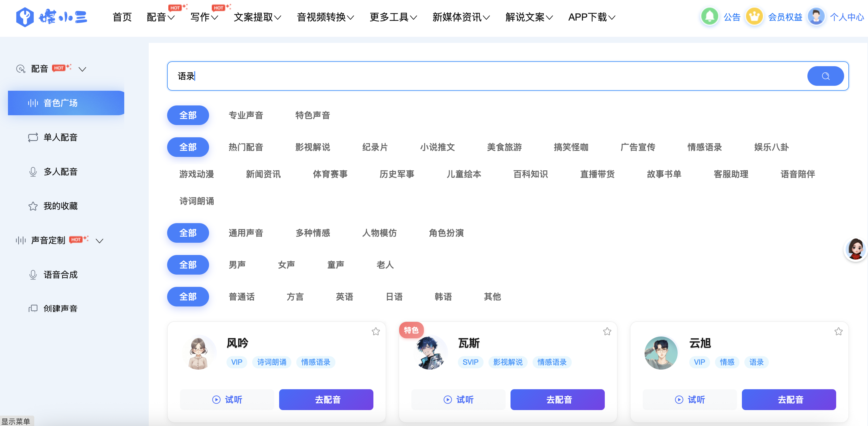Screen dimensions: 868x426
Task: Click the blue search magnifier button
Action: 825,76
